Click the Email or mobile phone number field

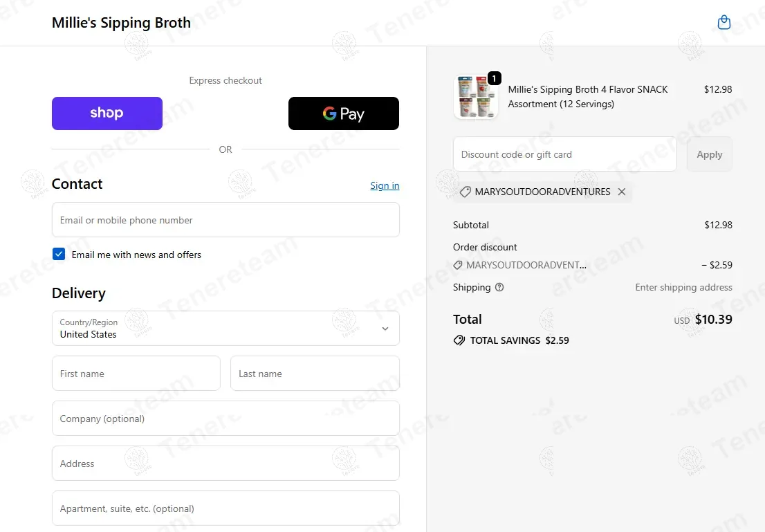(x=225, y=220)
